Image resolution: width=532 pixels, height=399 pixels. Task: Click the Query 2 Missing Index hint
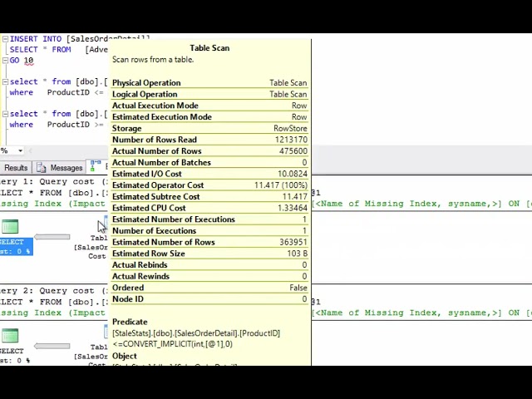coord(53,313)
